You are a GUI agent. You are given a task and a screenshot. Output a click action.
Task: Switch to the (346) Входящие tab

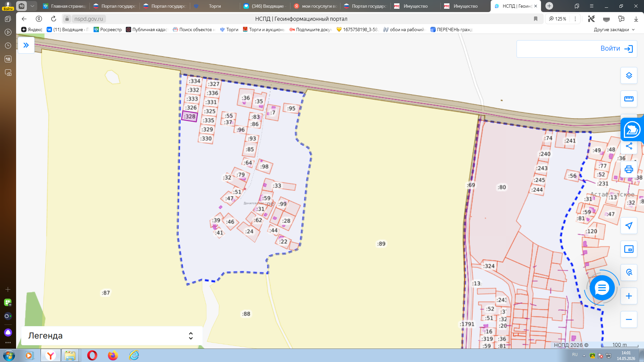click(265, 6)
